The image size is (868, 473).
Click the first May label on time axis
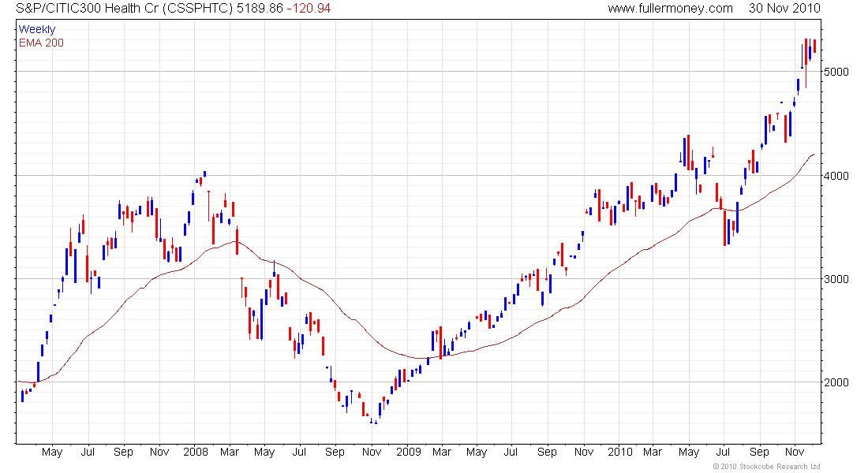point(52,452)
